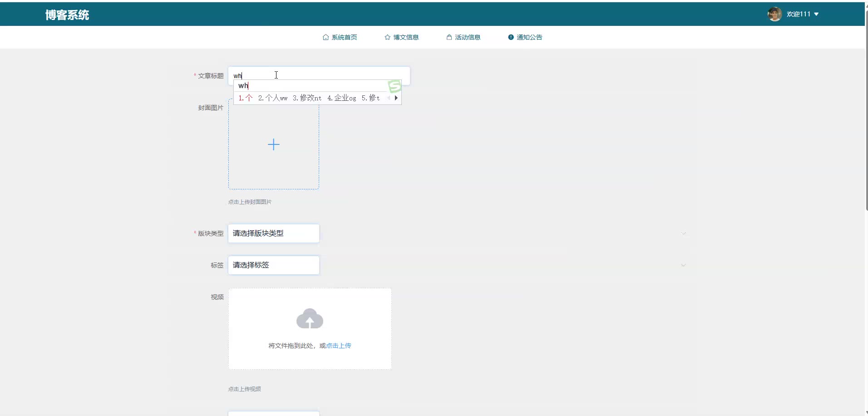This screenshot has height=416, width=868.
Task: Click the 博客系统 site title
Action: tap(67, 15)
